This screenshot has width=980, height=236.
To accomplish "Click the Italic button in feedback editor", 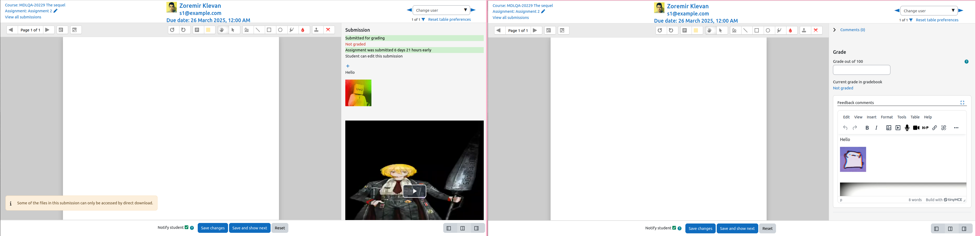I will 877,128.
